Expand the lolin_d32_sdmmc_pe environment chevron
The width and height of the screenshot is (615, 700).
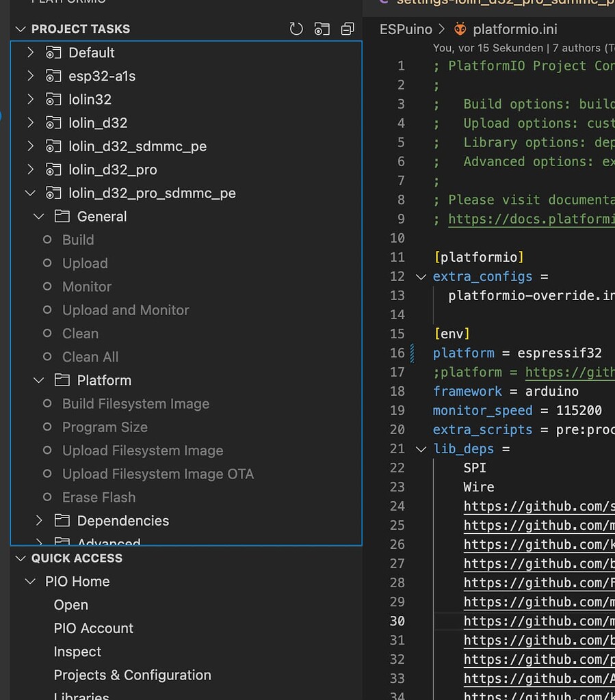point(30,146)
